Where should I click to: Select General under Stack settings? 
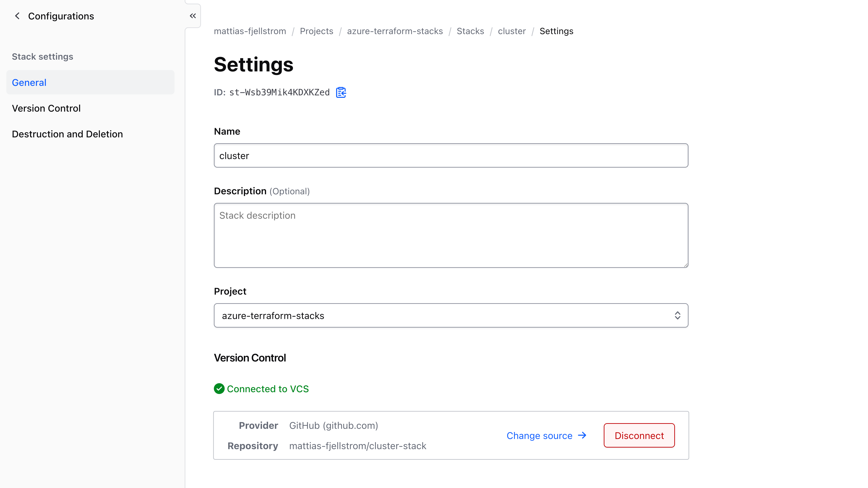coord(29,82)
